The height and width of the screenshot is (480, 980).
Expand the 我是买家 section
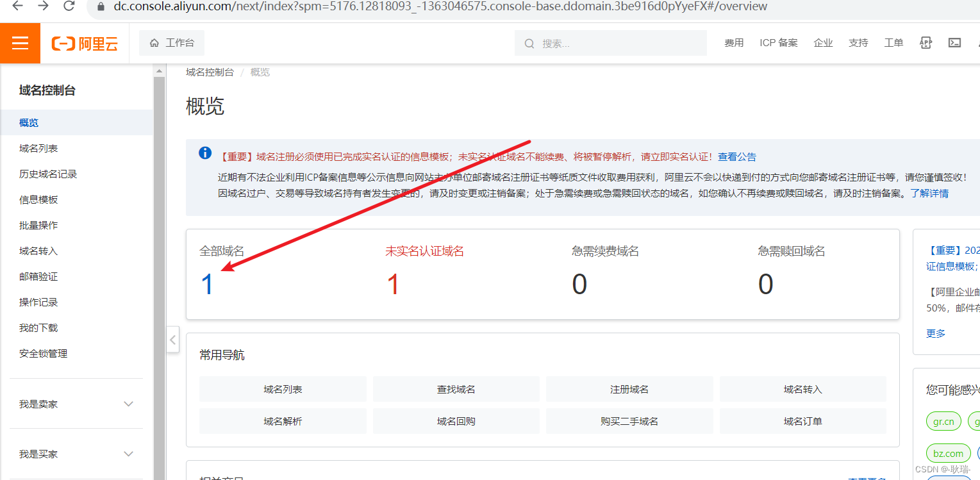point(77,454)
